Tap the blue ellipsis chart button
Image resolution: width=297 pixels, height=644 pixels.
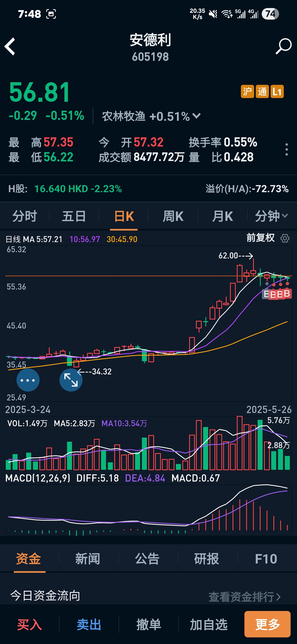[28, 380]
